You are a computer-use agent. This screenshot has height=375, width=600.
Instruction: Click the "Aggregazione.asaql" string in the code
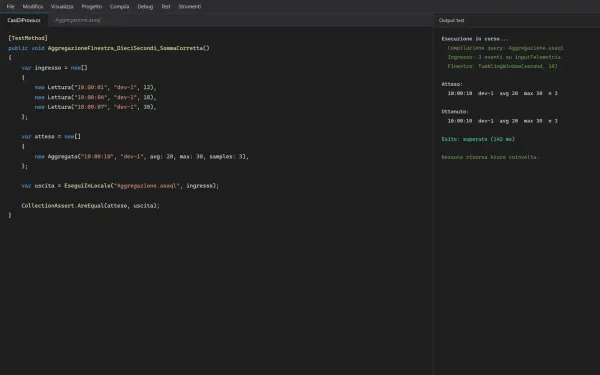147,186
